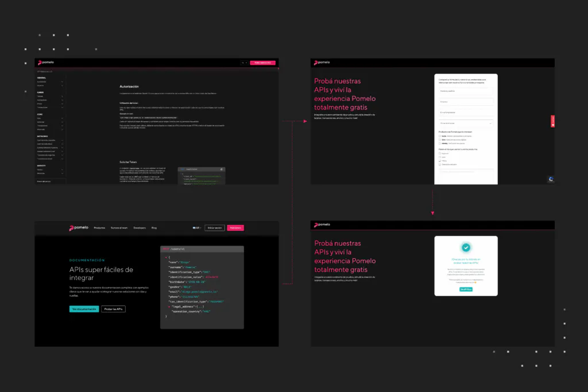Open Estado del servicio link at docs sidebar bottom
Viewport: 588px width, 392px height.
(44, 181)
